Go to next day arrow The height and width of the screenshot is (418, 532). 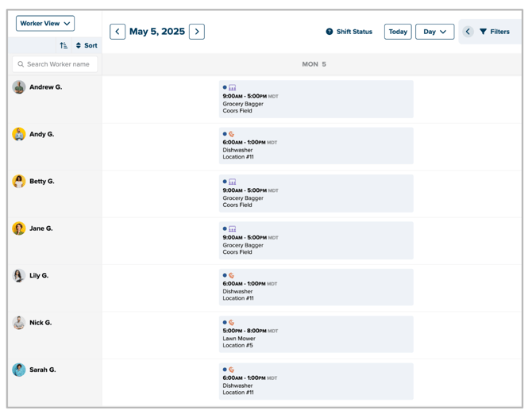point(197,32)
